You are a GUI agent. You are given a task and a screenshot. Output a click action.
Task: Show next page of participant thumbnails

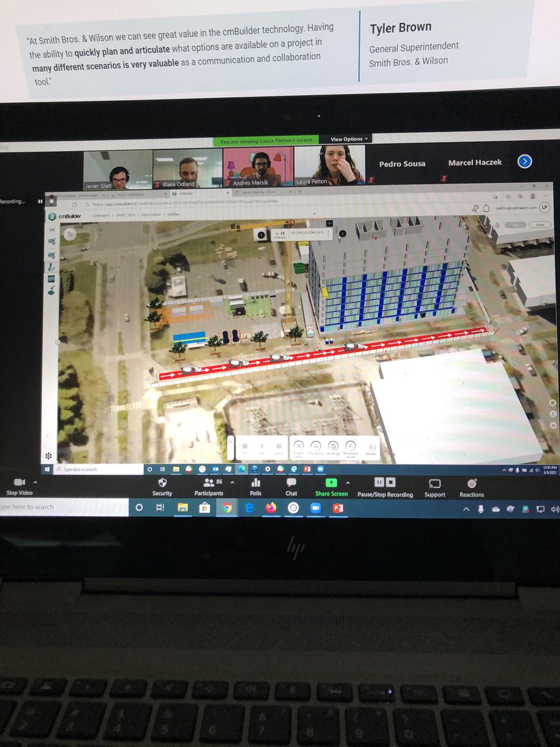coord(525,162)
